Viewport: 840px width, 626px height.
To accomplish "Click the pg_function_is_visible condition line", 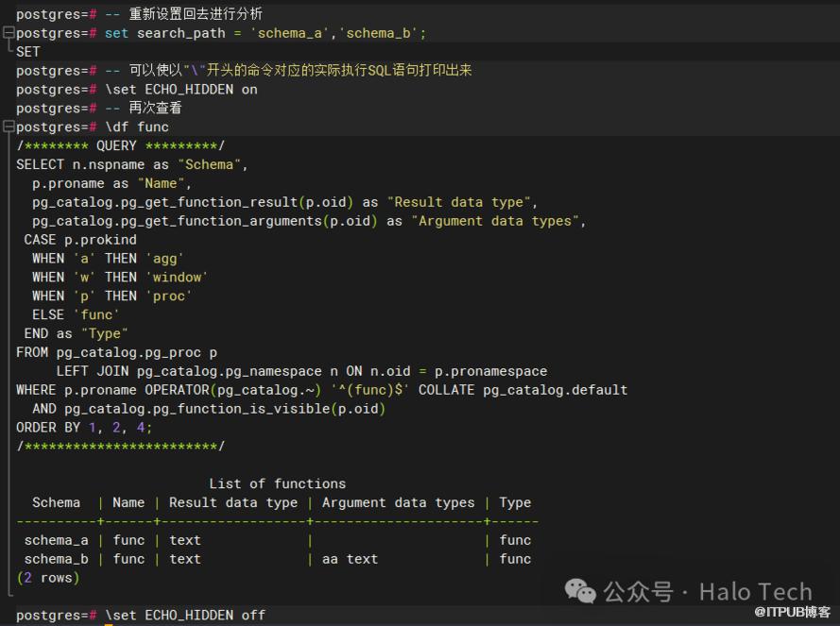I will tap(209, 409).
